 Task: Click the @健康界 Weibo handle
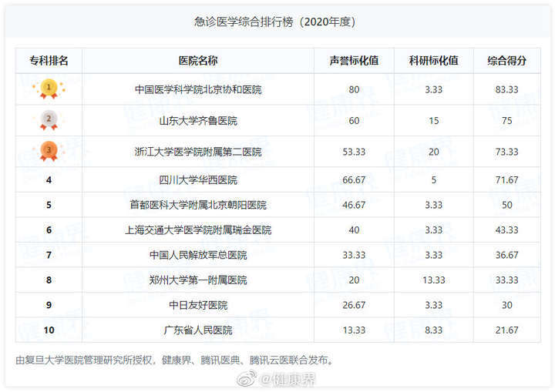coord(287,380)
